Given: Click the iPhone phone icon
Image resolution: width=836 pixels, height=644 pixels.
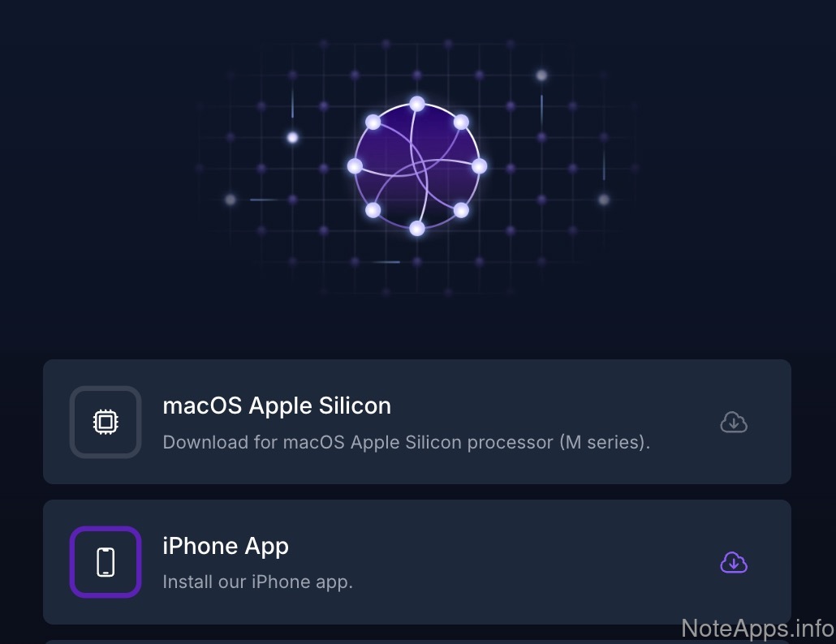Looking at the screenshot, I should 106,562.
